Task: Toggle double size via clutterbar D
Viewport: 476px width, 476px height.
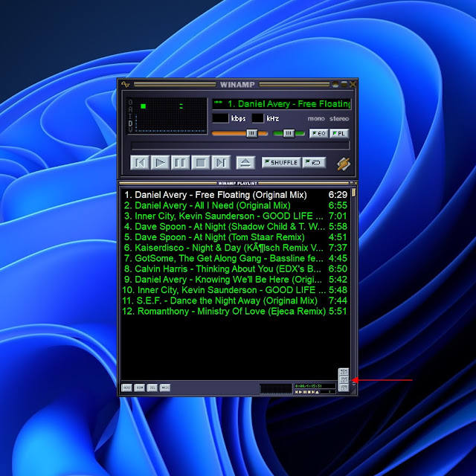Action: (x=131, y=123)
